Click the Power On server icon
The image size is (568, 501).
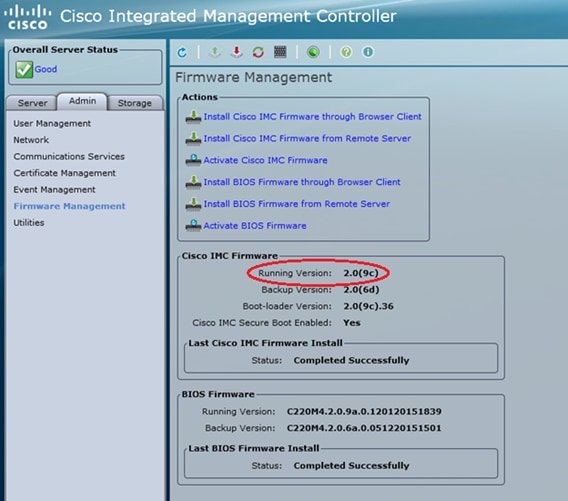[x=215, y=52]
